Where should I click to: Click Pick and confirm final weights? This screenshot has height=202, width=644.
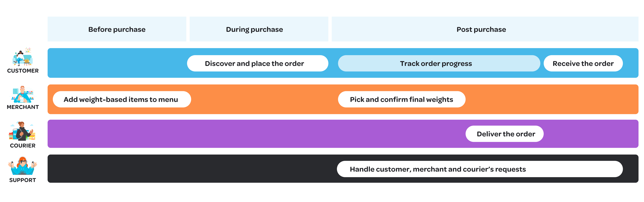click(x=402, y=99)
